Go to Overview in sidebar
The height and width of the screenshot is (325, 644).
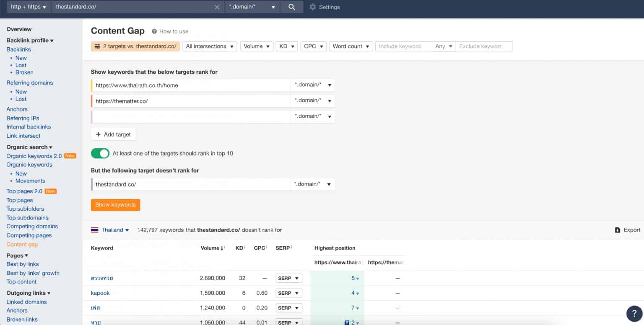point(19,29)
